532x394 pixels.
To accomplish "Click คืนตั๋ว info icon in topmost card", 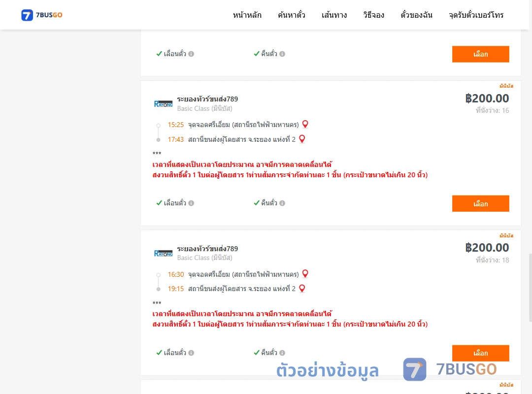I will [x=282, y=54].
